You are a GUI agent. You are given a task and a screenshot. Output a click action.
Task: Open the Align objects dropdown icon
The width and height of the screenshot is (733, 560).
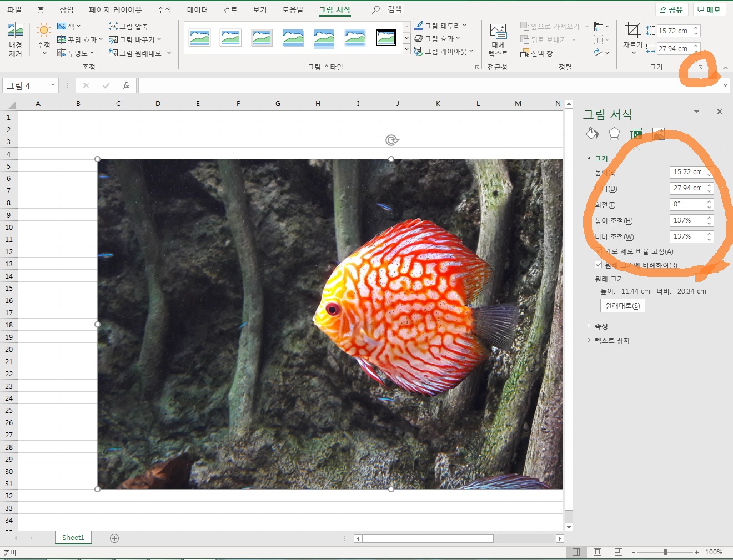(601, 26)
